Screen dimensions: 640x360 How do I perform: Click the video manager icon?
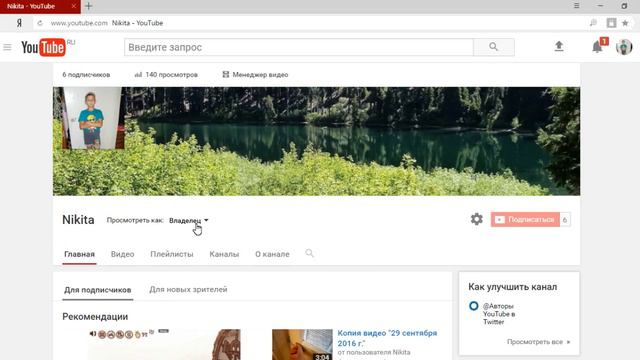click(x=225, y=74)
